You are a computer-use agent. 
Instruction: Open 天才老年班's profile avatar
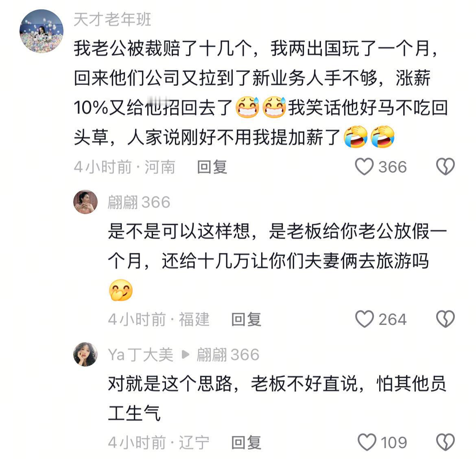(x=41, y=31)
